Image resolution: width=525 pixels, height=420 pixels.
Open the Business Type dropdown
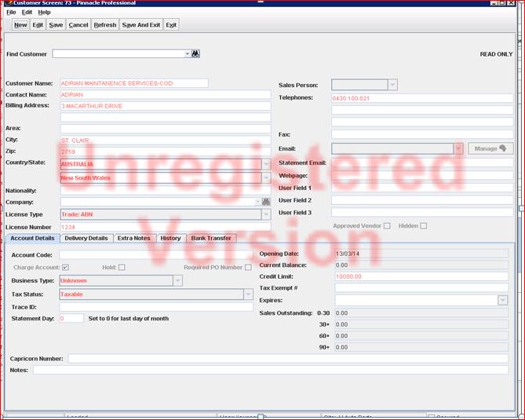pos(177,280)
